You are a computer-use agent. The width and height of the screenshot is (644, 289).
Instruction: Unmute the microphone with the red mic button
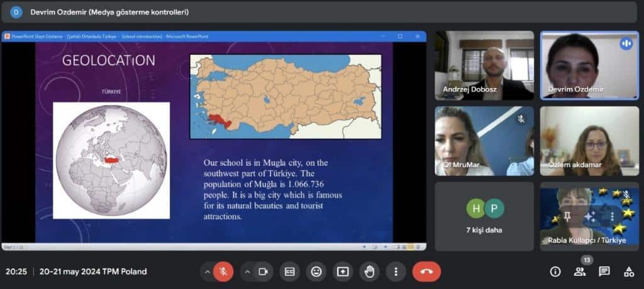point(223,271)
